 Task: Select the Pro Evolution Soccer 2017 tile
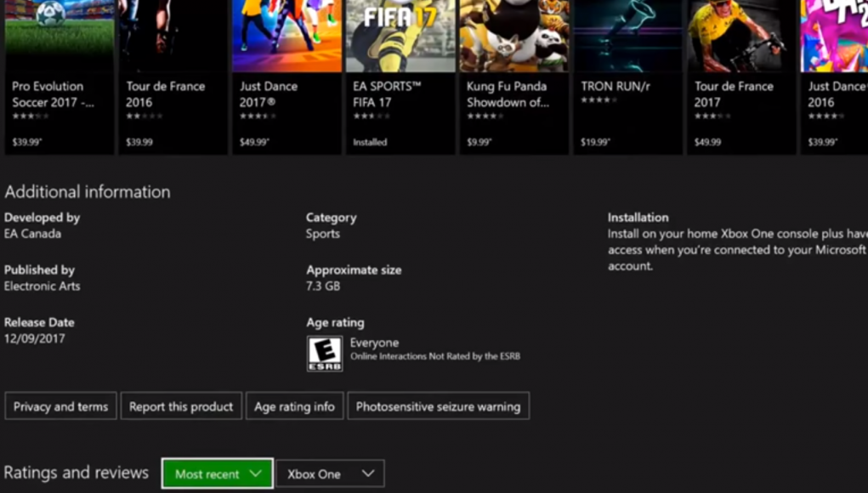60,76
